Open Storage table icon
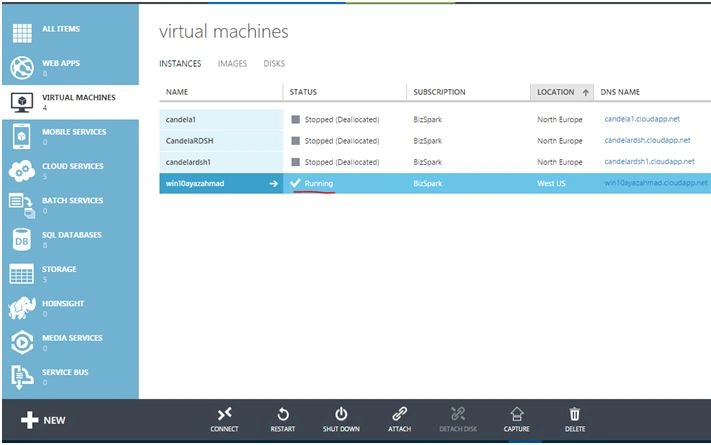The height and width of the screenshot is (445, 711). pos(21,274)
